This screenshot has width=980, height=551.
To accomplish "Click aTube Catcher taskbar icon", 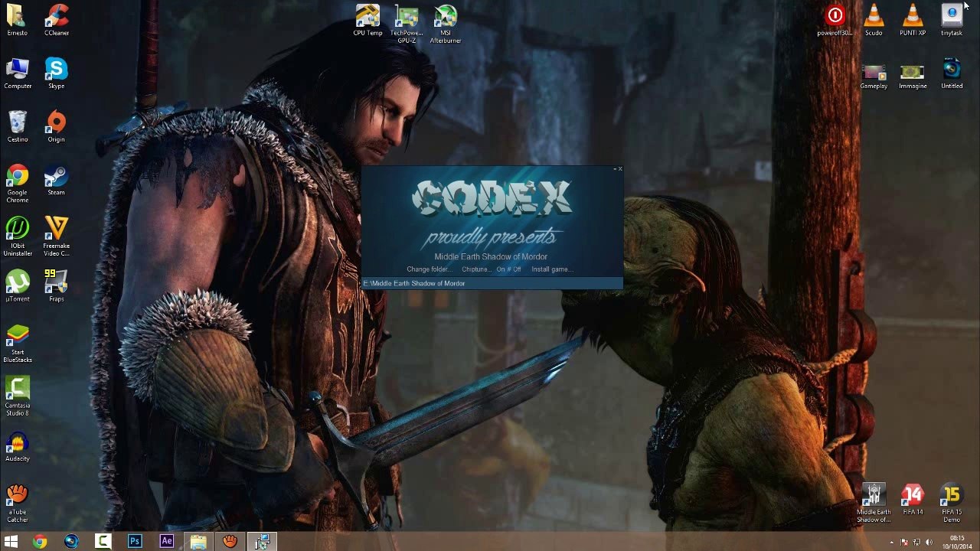I will coord(230,542).
